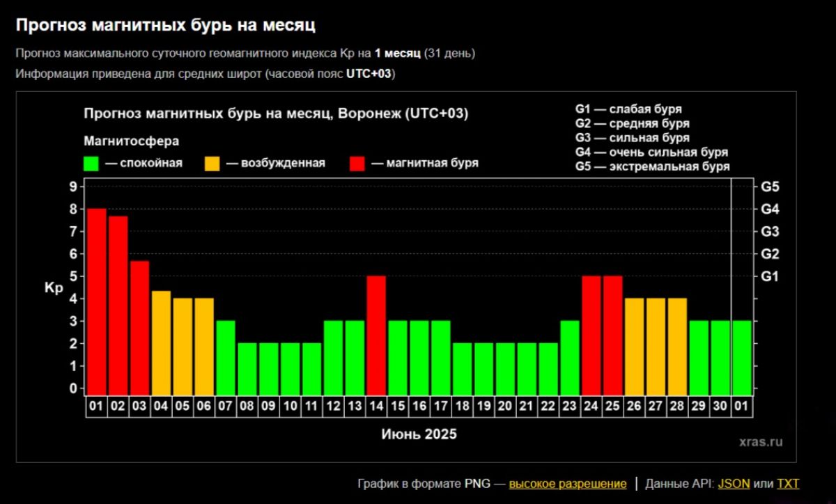This screenshot has height=504, width=836.
Task: Click the Июнь 2025 month label
Action: point(419,434)
